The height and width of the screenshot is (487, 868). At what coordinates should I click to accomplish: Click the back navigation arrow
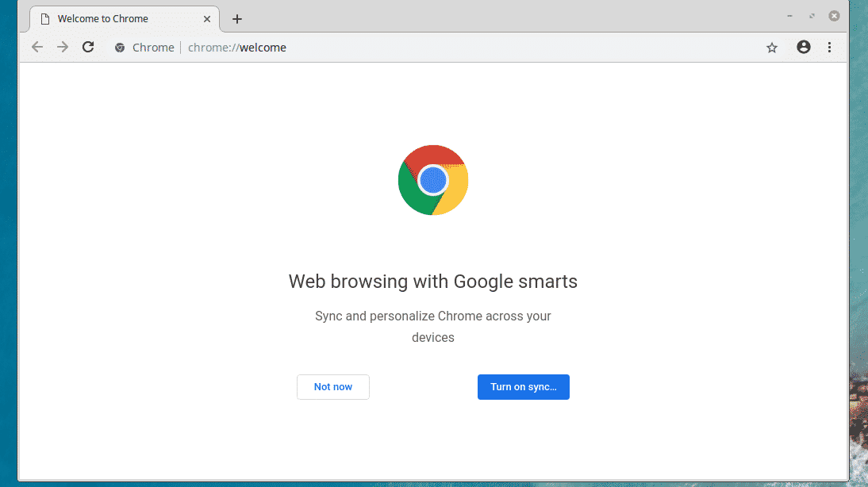coord(37,47)
